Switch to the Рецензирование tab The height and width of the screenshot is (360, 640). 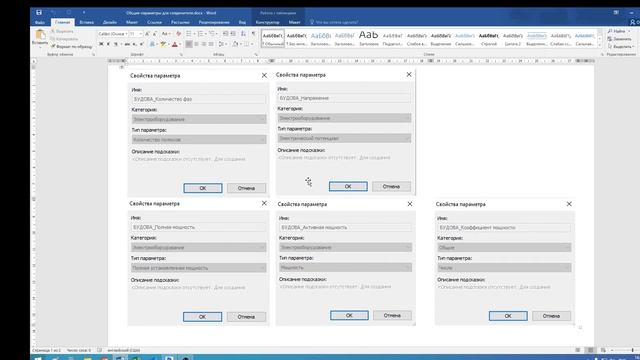214,22
